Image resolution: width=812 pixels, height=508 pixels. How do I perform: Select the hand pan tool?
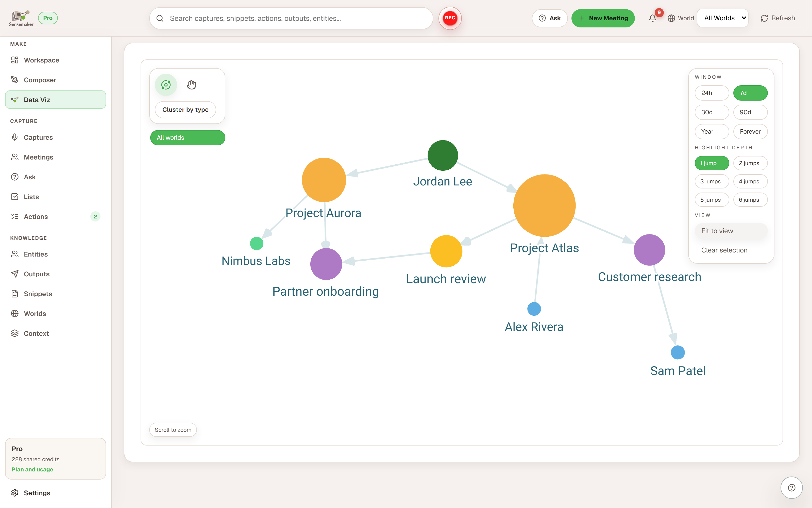coord(191,85)
